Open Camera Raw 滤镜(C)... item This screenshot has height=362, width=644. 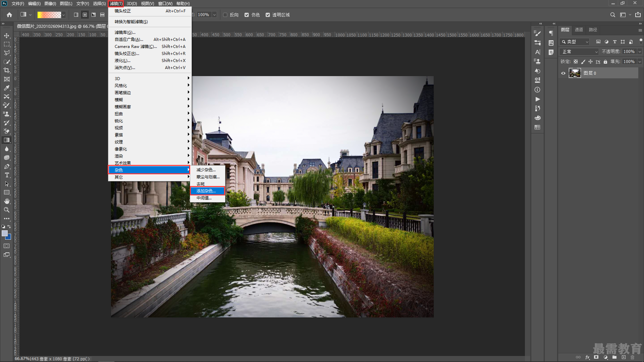pos(150,47)
